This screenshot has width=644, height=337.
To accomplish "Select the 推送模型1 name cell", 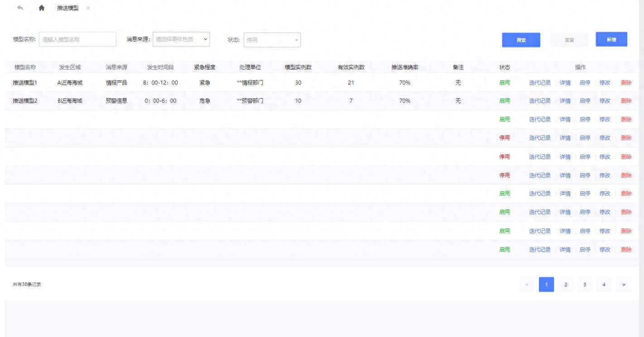I will pos(25,83).
